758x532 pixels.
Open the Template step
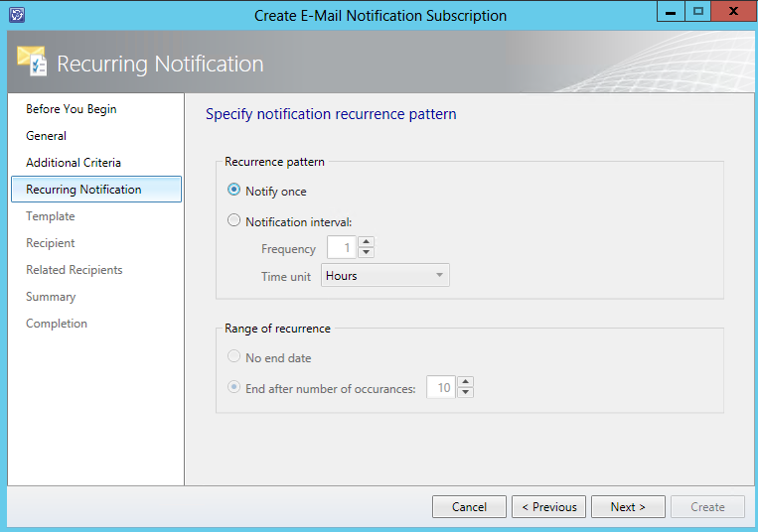pos(51,216)
